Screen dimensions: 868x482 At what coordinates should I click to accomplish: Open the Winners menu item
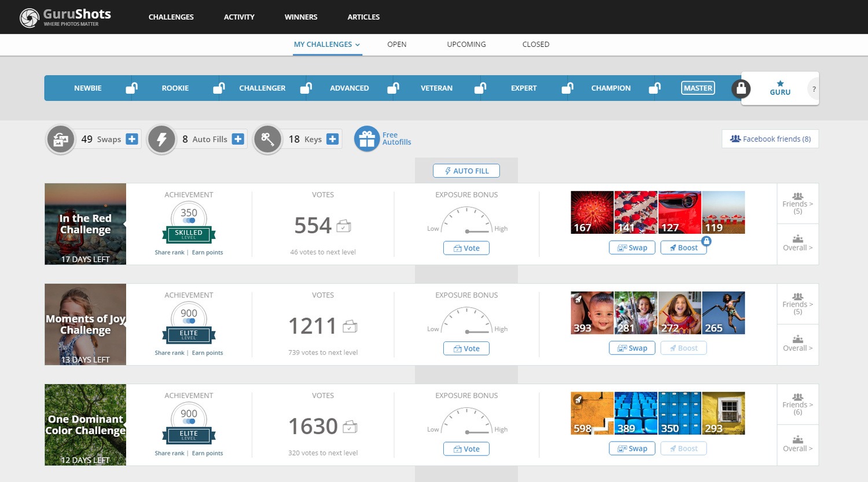[301, 17]
